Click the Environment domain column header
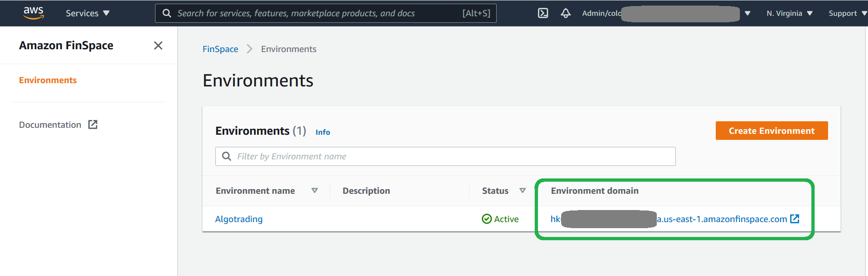The image size is (868, 276). (595, 191)
